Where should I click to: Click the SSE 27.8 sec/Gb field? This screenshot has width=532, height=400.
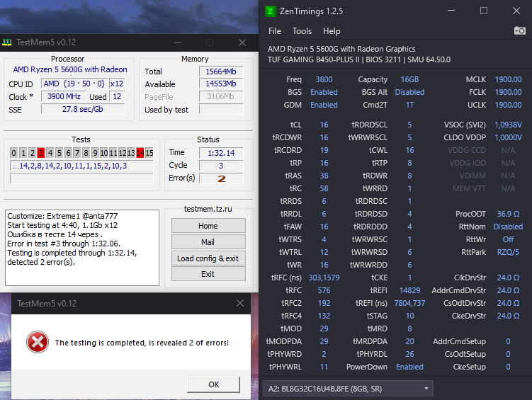coord(83,109)
